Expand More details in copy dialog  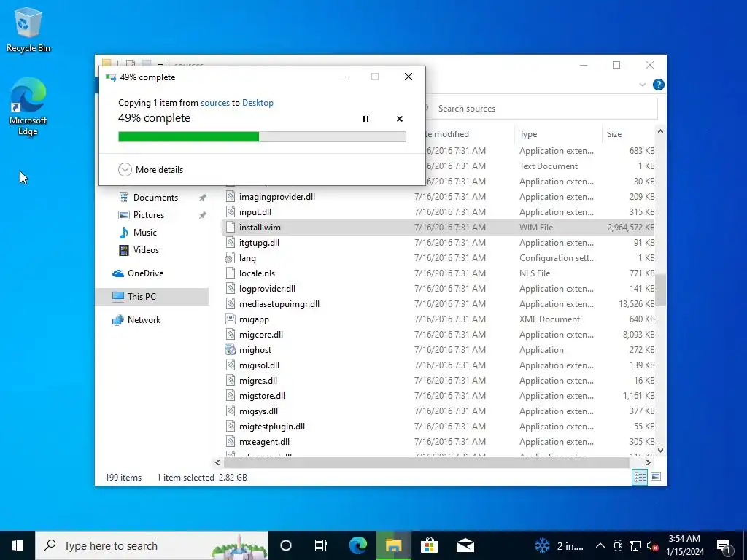click(150, 169)
